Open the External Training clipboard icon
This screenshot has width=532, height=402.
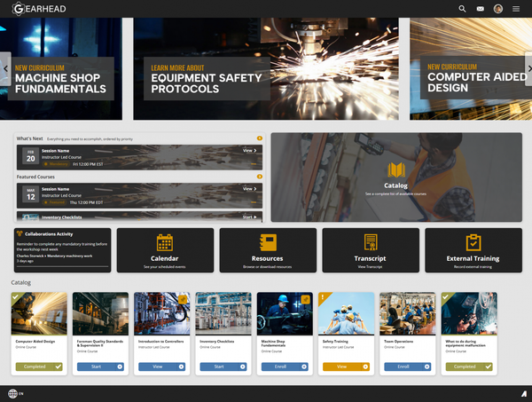tap(473, 242)
